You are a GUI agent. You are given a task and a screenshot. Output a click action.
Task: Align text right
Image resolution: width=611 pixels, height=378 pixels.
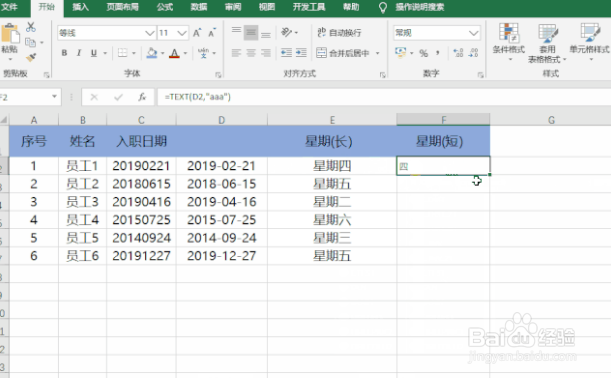(x=266, y=53)
